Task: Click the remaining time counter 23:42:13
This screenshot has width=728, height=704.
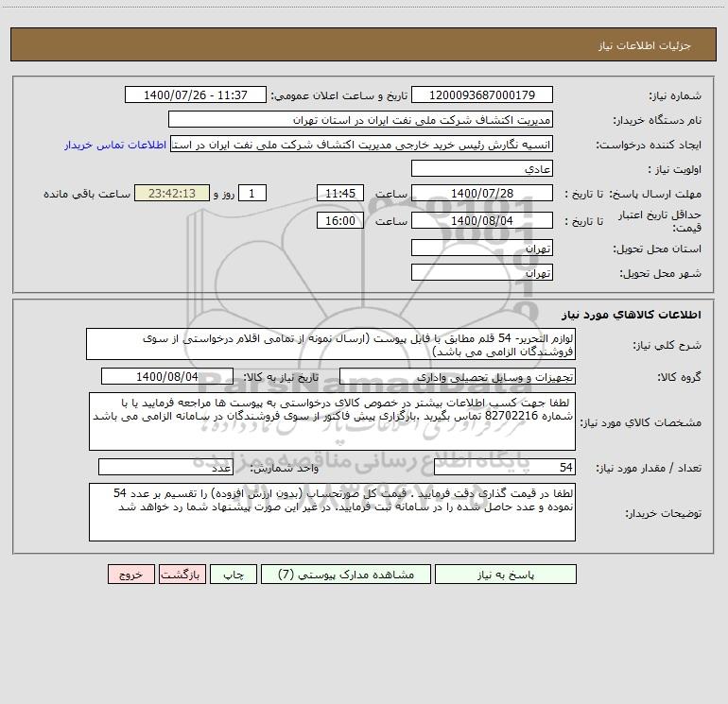Action: coord(172,193)
